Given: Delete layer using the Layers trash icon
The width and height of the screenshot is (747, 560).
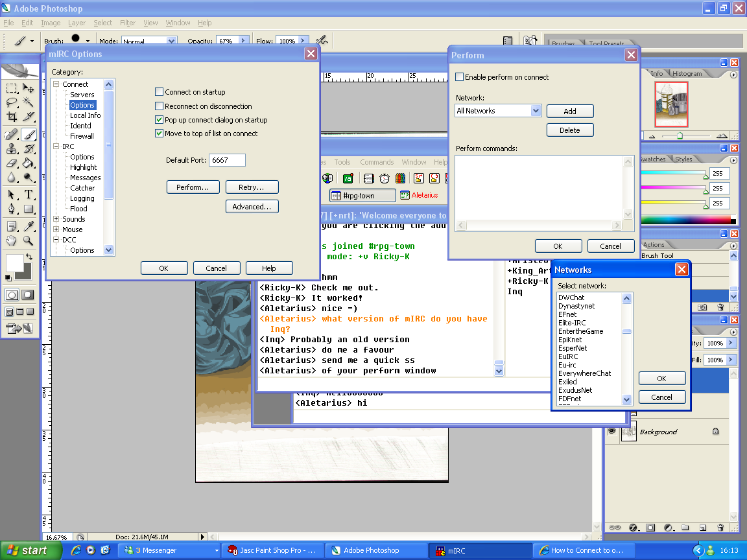Looking at the screenshot, I should [x=720, y=528].
